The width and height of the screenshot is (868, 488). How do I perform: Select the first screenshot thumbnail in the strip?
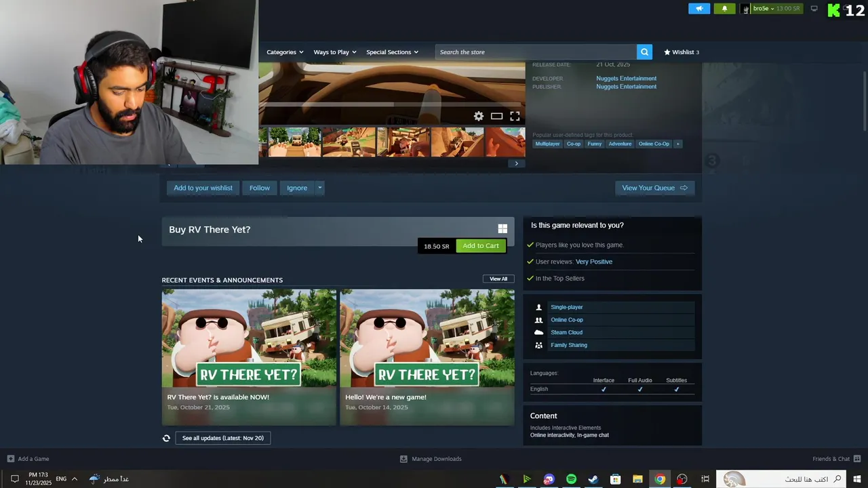294,142
